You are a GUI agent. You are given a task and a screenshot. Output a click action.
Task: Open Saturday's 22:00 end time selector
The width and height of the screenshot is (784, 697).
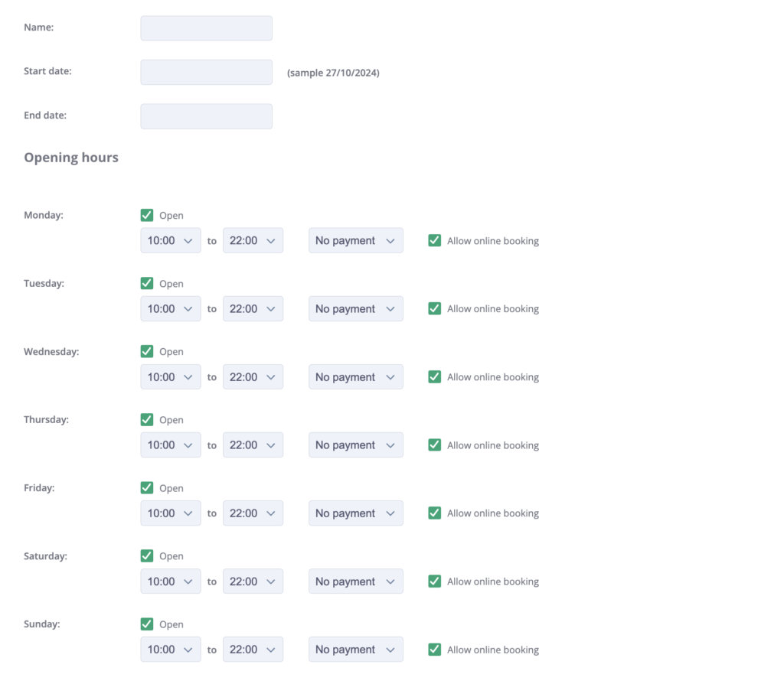pyautogui.click(x=253, y=581)
